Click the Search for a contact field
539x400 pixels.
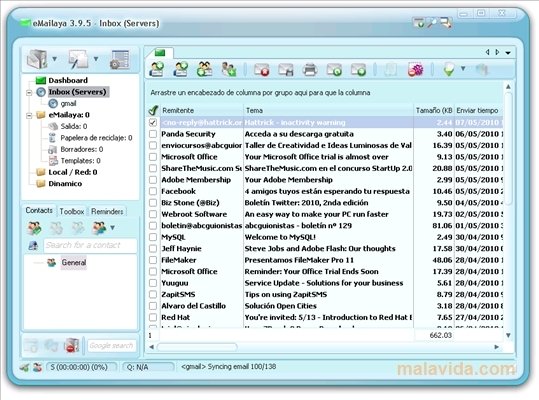(x=90, y=245)
